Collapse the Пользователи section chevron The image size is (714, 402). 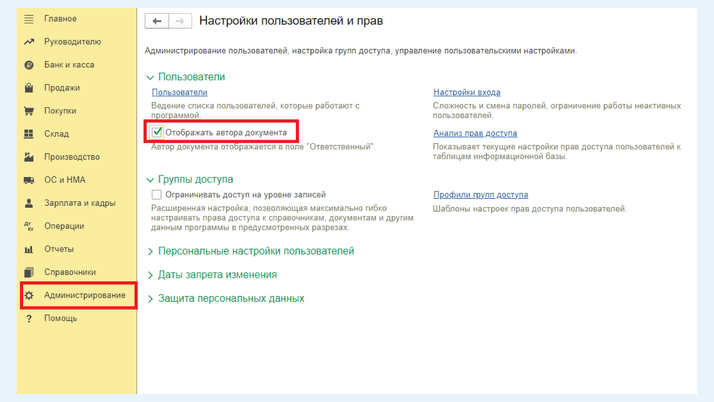(150, 77)
